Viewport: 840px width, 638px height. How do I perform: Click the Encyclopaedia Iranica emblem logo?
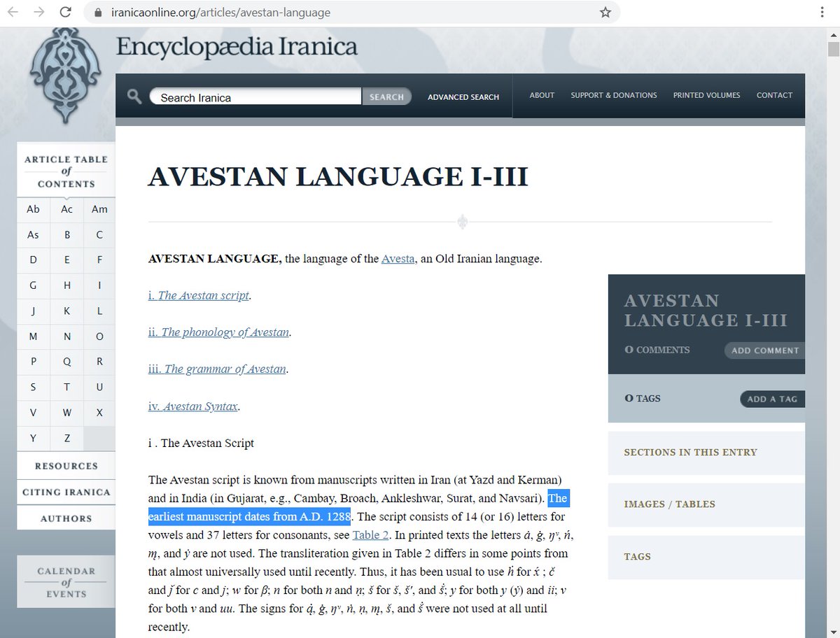coord(66,77)
